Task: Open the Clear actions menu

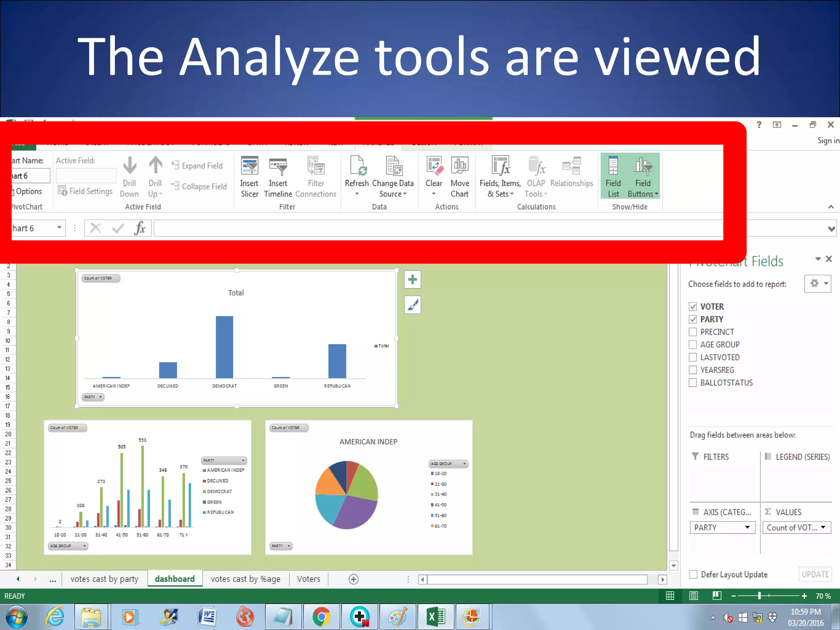Action: pyautogui.click(x=434, y=177)
